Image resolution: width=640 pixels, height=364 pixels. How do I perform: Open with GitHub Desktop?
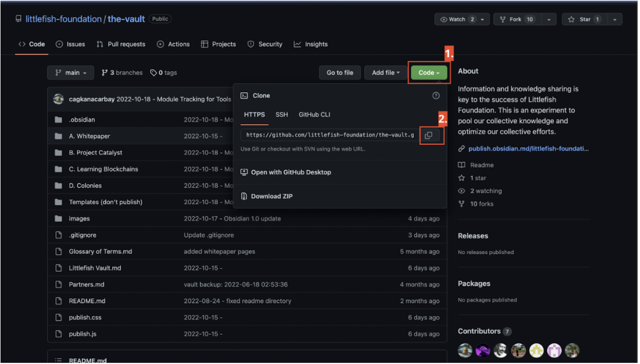click(x=290, y=172)
